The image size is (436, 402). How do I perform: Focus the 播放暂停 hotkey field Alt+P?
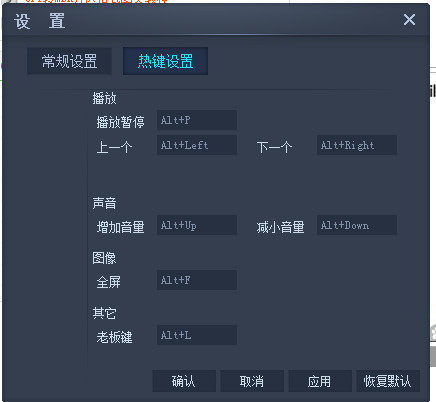(197, 120)
